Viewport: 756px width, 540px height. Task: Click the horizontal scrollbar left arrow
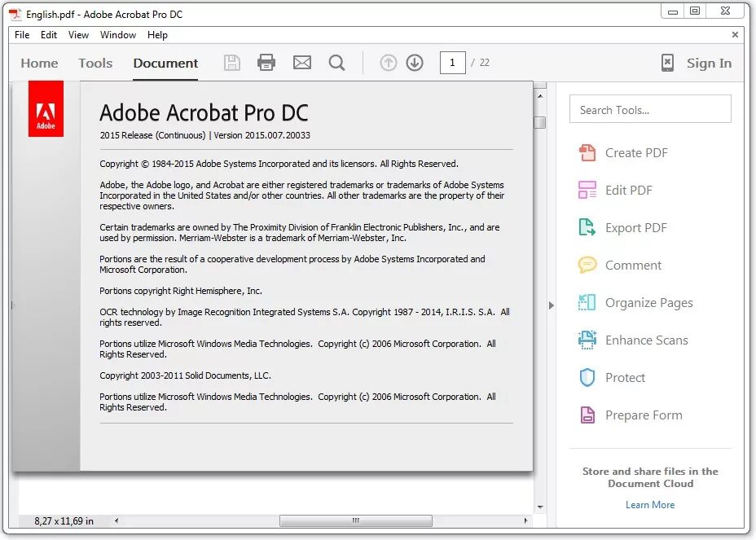(x=116, y=520)
